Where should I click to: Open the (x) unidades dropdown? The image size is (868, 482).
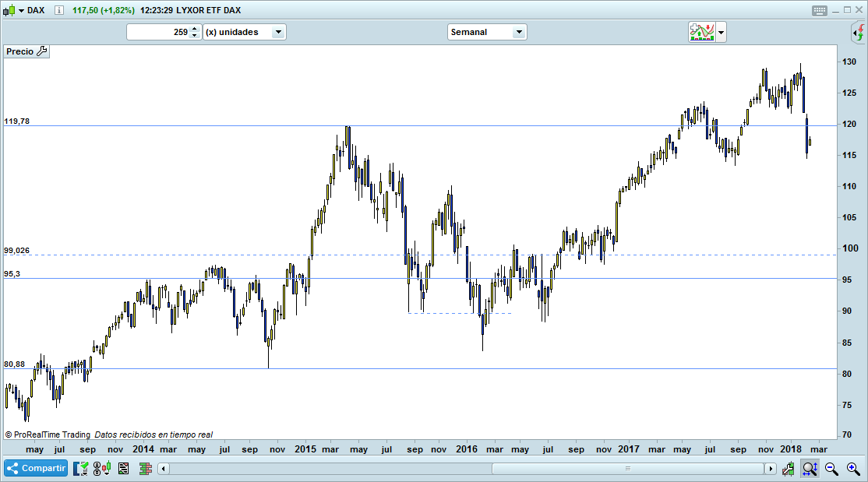coord(278,32)
